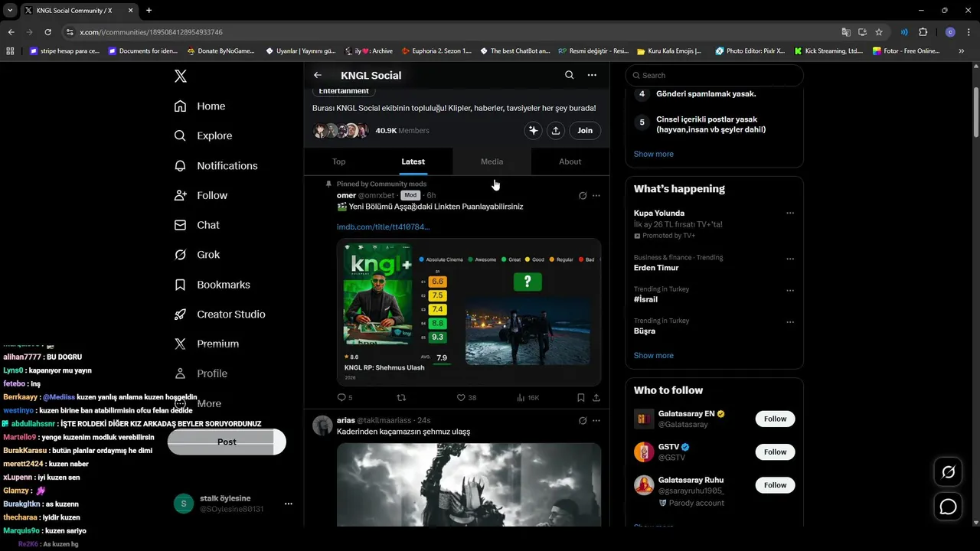Open the Chrome extensions puzzle icon

click(923, 32)
